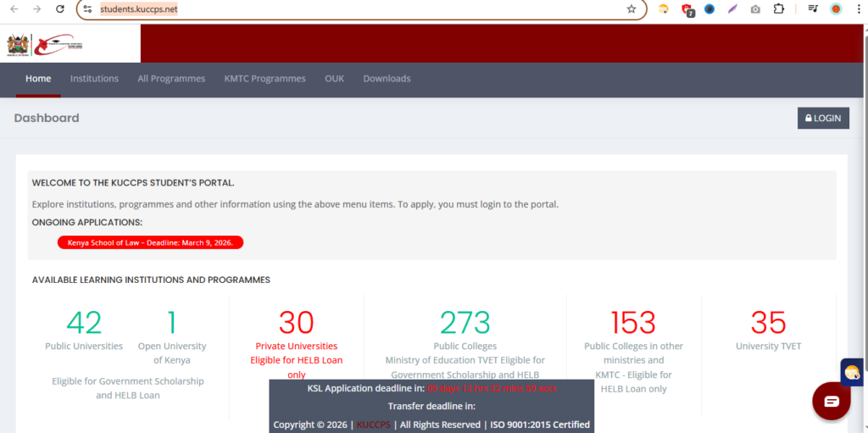This screenshot has width=868, height=433.
Task: Open the media controls music icon
Action: tap(813, 9)
